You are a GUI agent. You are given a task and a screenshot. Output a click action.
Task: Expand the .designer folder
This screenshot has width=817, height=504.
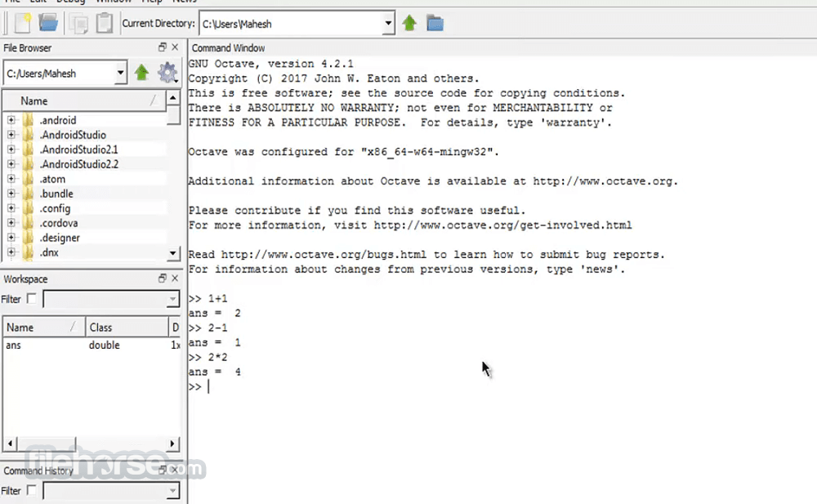(x=11, y=237)
